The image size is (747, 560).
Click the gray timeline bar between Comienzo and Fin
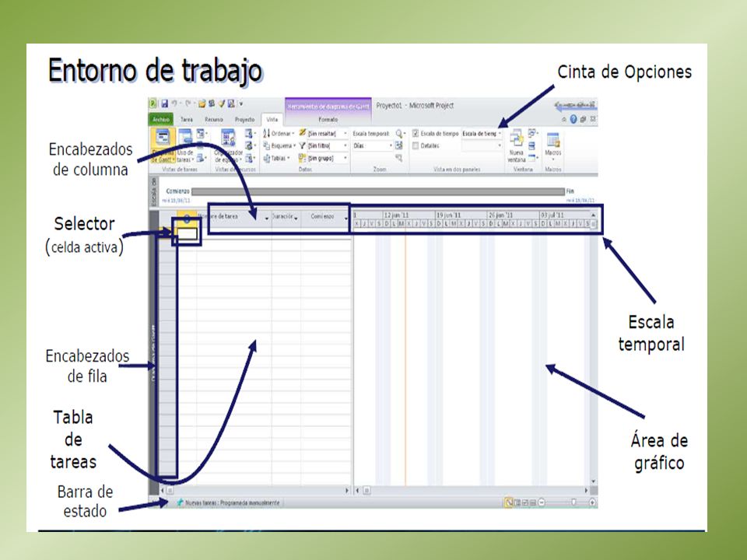point(378,191)
